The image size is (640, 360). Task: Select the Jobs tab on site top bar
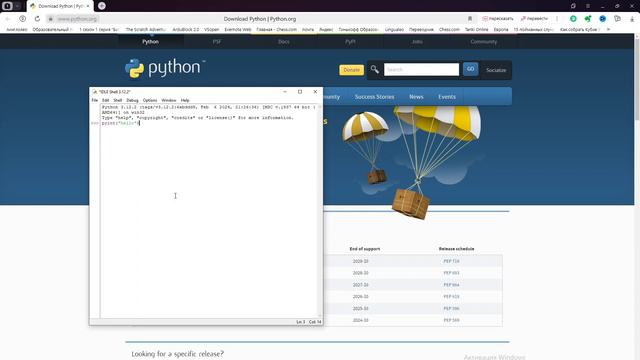[x=417, y=42]
